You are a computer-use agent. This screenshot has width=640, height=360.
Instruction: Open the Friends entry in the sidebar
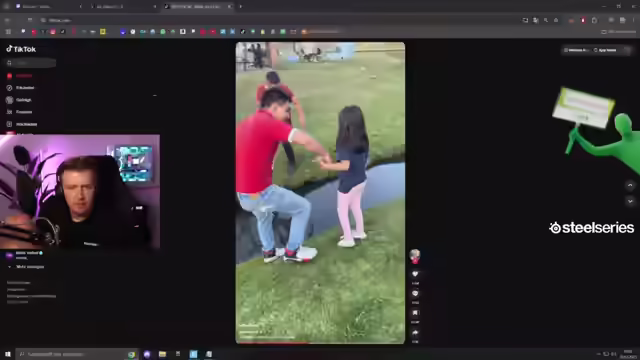(19, 112)
